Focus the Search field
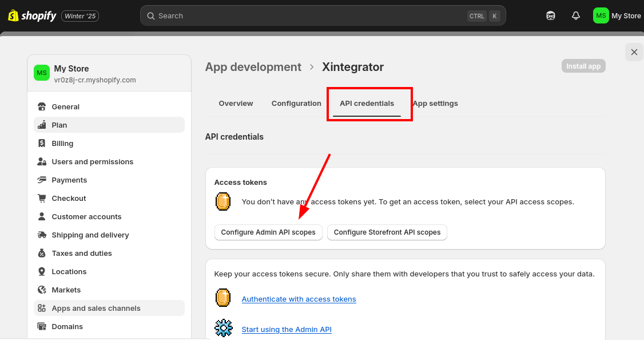The height and width of the screenshot is (340, 644). [x=323, y=16]
